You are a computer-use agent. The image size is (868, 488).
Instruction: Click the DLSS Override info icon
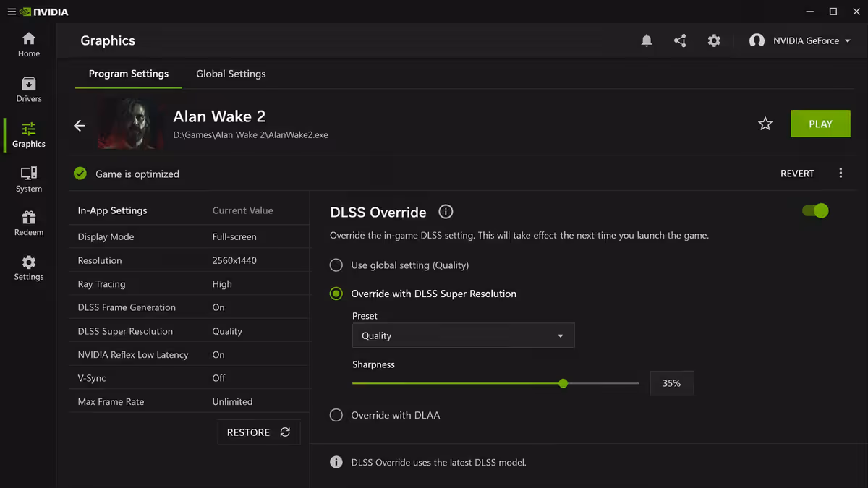[x=446, y=212]
